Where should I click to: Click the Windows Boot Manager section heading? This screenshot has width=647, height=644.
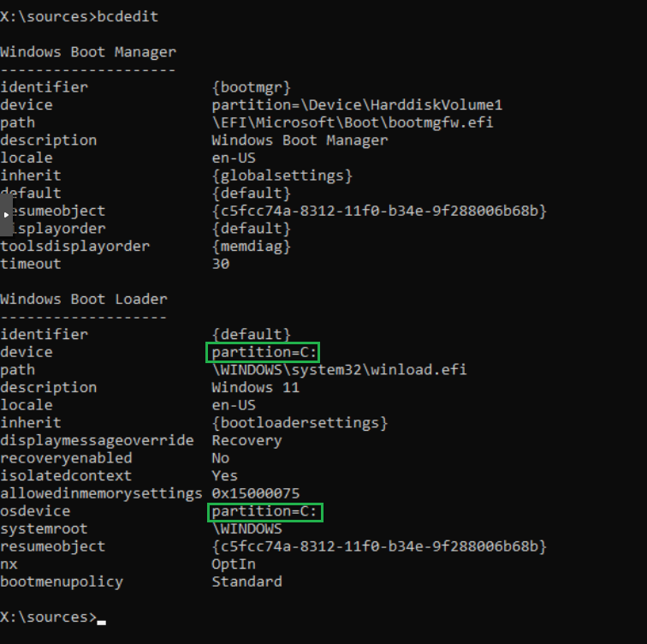(88, 52)
